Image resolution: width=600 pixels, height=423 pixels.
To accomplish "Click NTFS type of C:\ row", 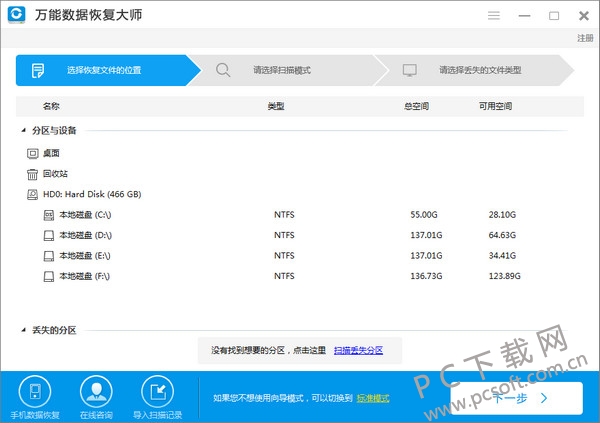I will tap(284, 215).
